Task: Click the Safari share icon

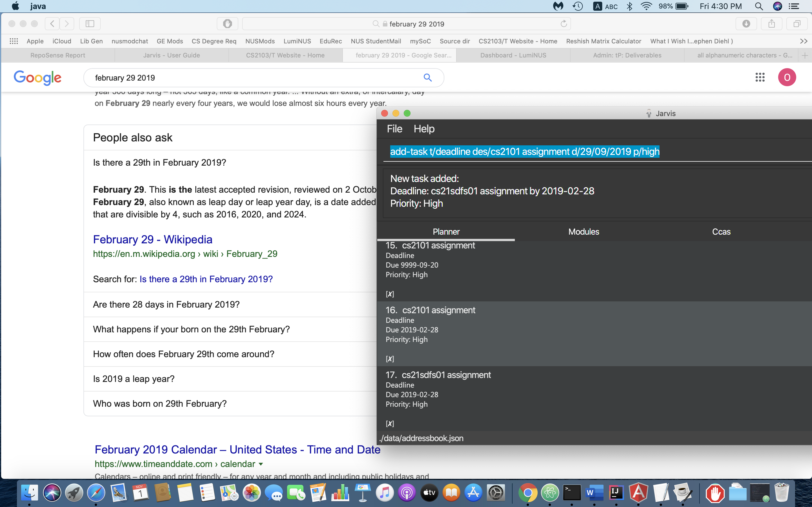Action: (x=771, y=23)
